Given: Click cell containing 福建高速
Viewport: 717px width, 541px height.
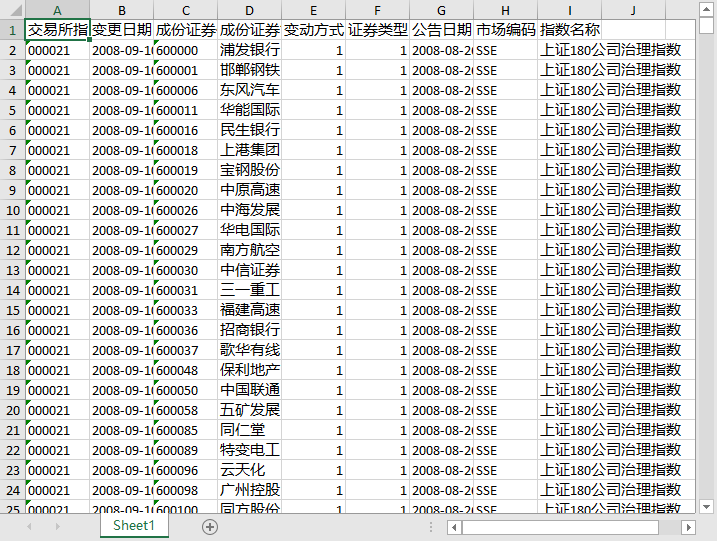Looking at the screenshot, I should (x=250, y=311).
